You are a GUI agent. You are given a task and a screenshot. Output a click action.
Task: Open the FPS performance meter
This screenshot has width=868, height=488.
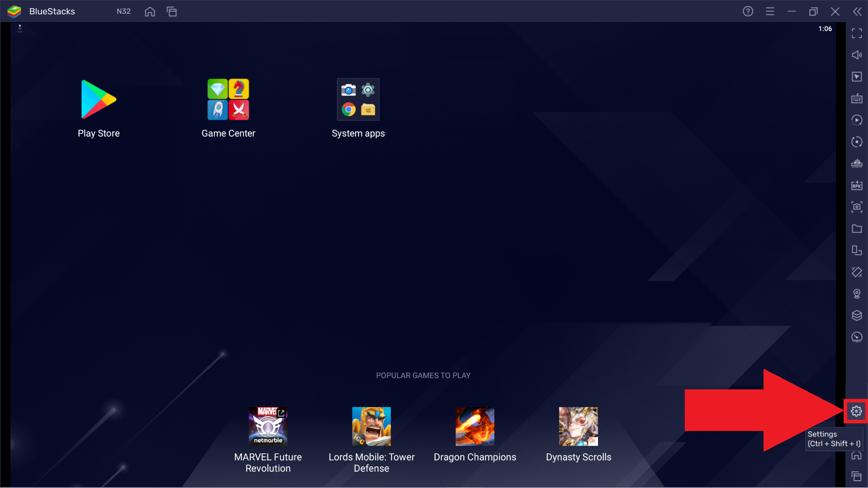click(x=856, y=337)
